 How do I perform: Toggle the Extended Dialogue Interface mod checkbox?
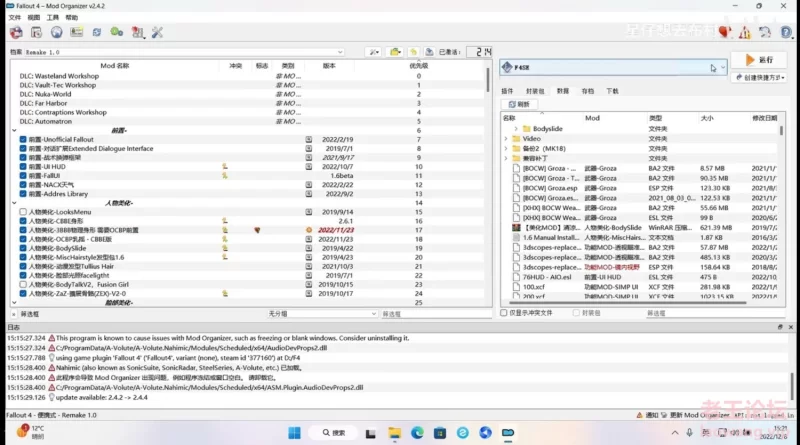(23, 149)
